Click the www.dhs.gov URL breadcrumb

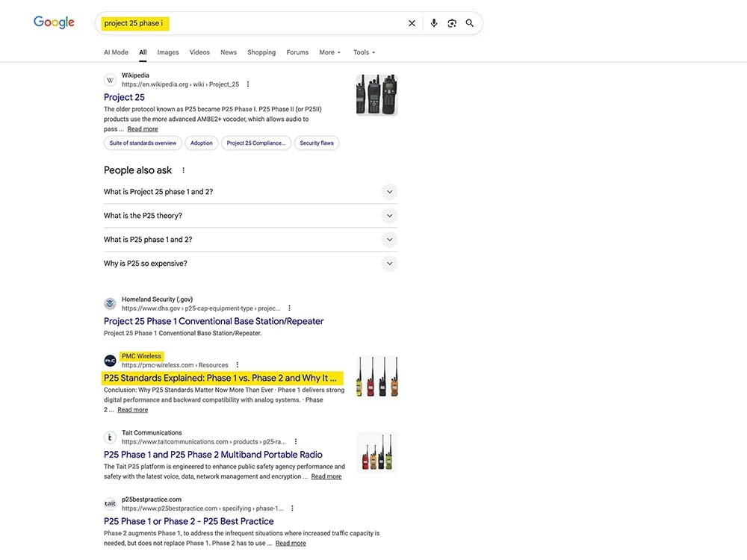coord(201,308)
